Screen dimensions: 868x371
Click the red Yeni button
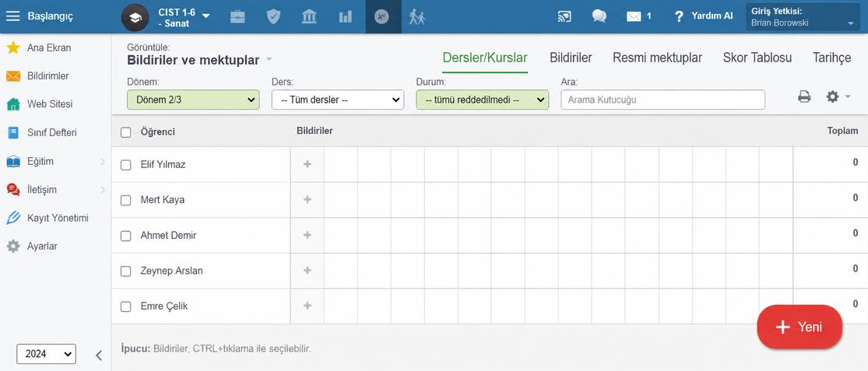click(x=799, y=327)
